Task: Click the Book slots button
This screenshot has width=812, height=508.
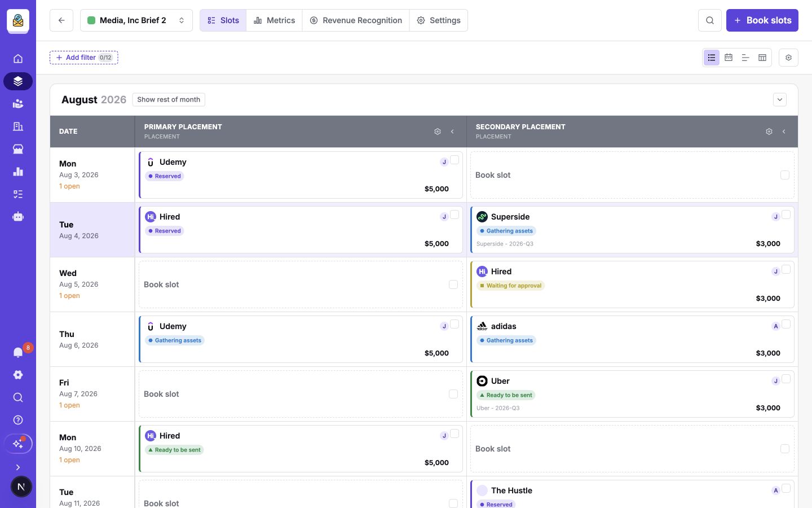Action: pyautogui.click(x=762, y=20)
